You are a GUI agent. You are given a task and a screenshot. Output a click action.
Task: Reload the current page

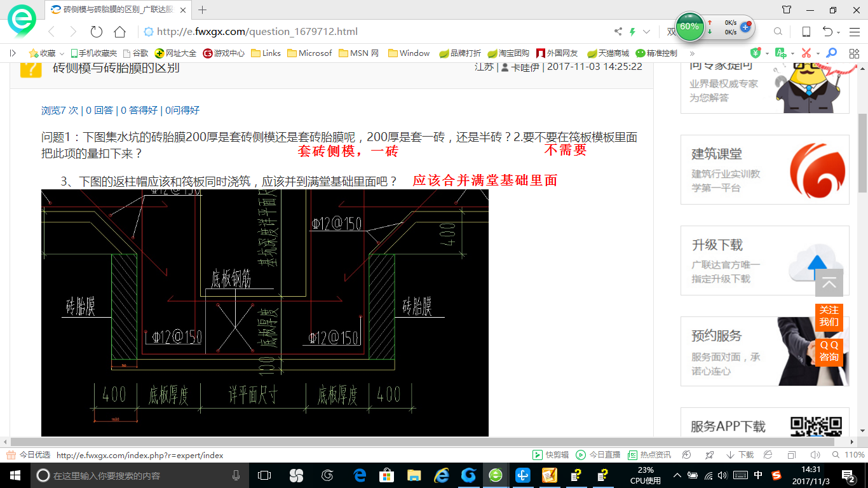[x=97, y=32]
